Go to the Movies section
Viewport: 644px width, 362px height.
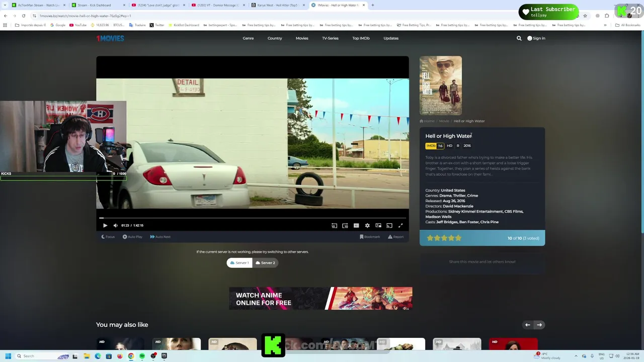302,38
